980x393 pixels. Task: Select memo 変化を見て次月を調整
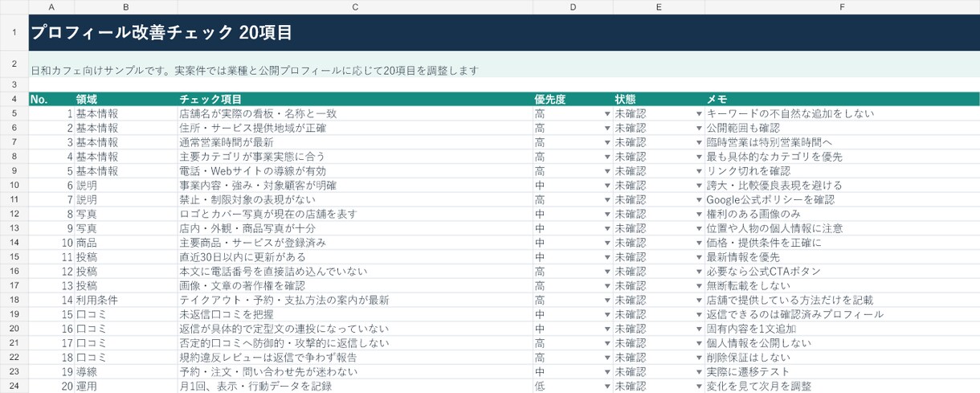click(842, 387)
